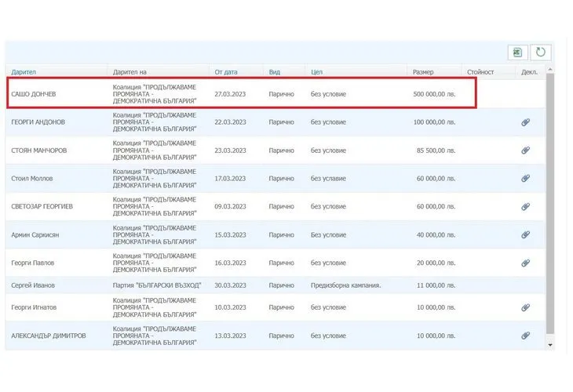Open declaration paperclip for СТОЯН МАНЧОРОВ
Image resolution: width=573 pixels, height=392 pixels.
point(526,151)
